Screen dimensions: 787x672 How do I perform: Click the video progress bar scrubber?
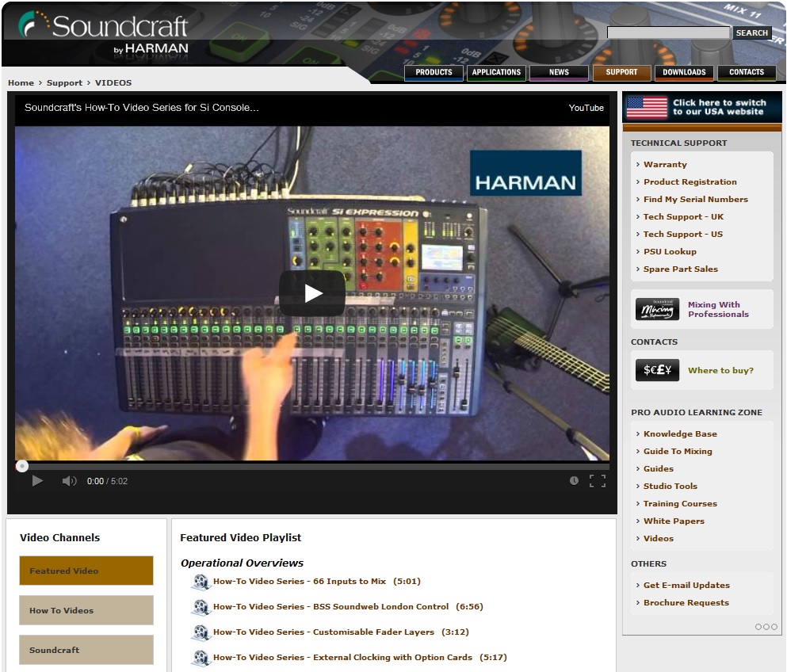click(x=21, y=466)
